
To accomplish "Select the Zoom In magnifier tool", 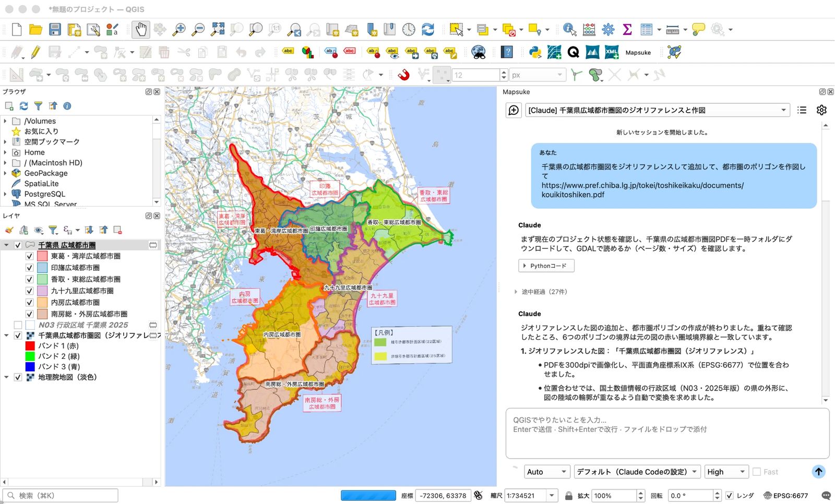I will (x=179, y=29).
